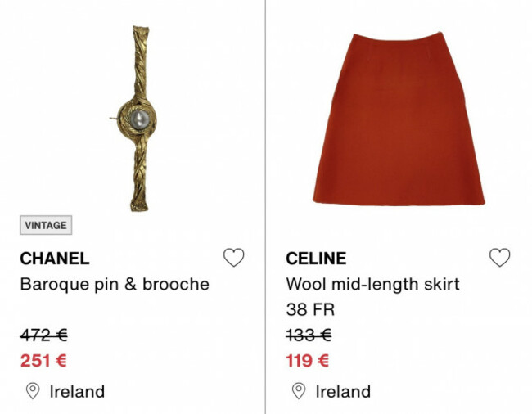Screen dimensions: 532x414
Task: Click the 119 € sale price
Action: point(308,361)
